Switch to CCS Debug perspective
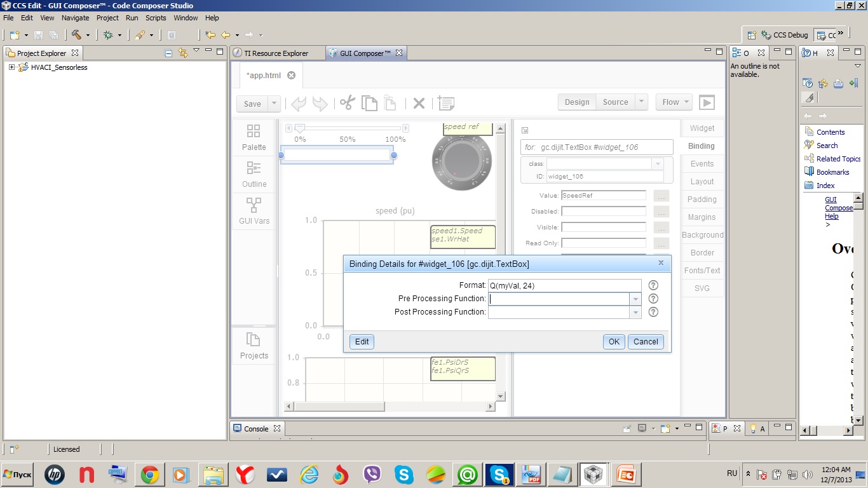Viewport: 868px width, 488px height. coord(783,35)
